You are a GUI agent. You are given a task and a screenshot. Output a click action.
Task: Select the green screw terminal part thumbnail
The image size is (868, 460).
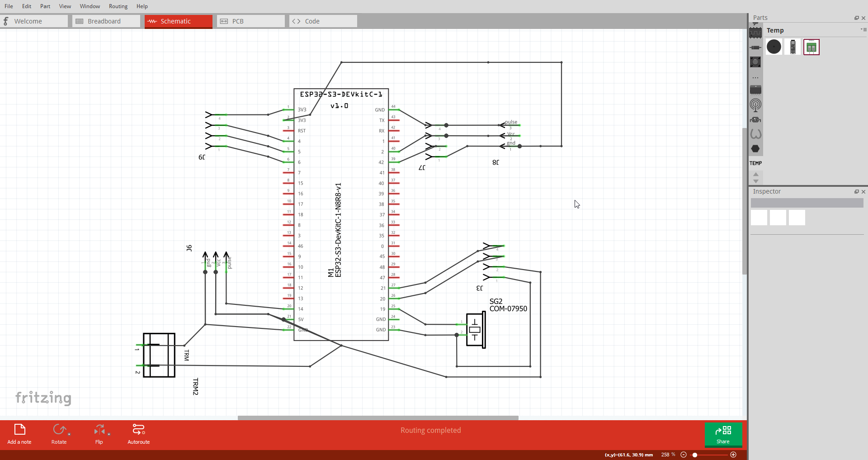click(x=811, y=47)
